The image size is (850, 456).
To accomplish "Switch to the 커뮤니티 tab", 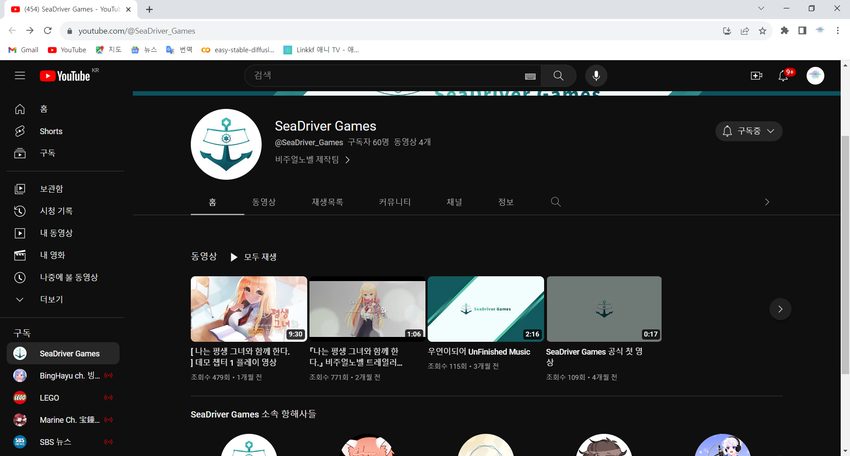I will (395, 202).
